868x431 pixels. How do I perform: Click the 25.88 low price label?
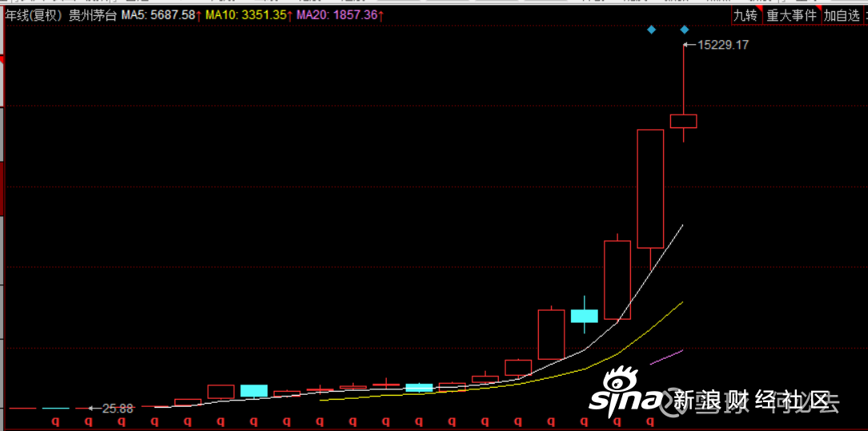[118, 409]
